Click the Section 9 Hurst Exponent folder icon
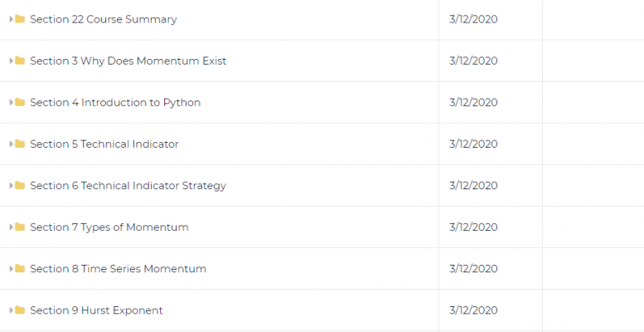The image size is (644, 332). 20,310
